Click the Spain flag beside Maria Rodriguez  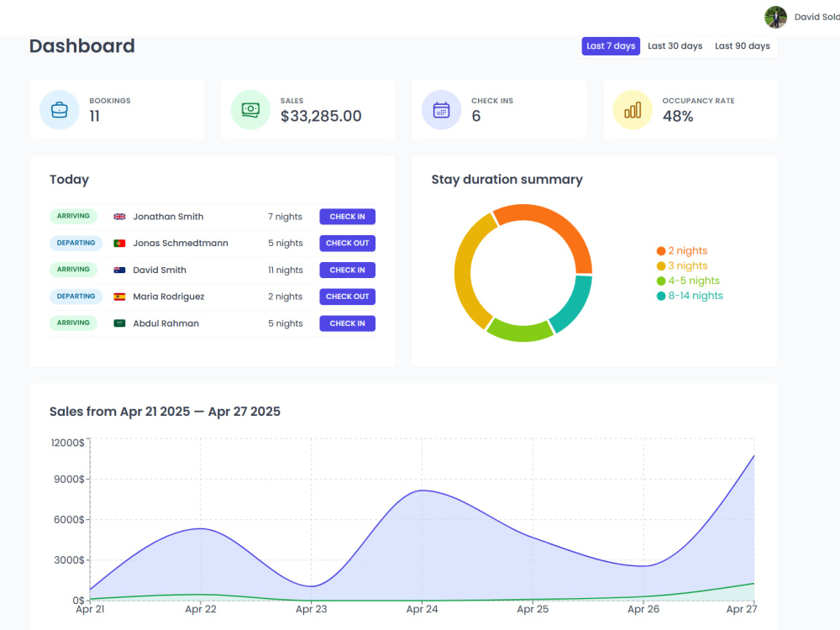coord(119,297)
